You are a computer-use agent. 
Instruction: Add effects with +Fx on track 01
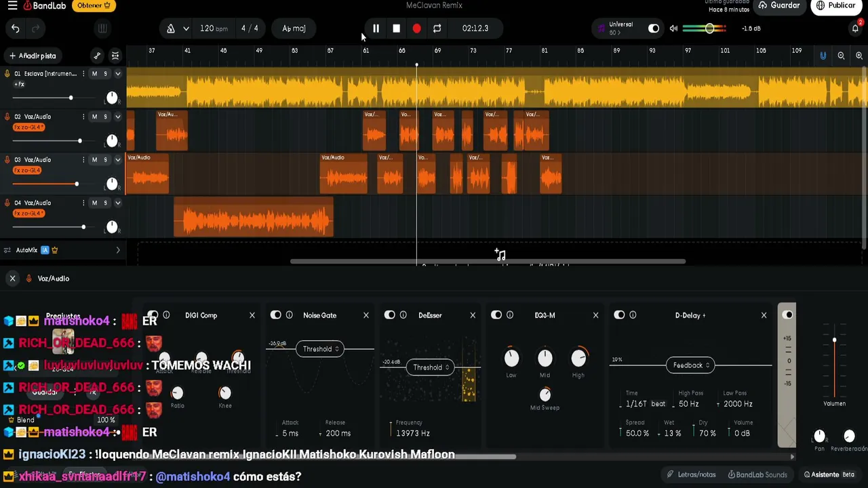click(19, 84)
